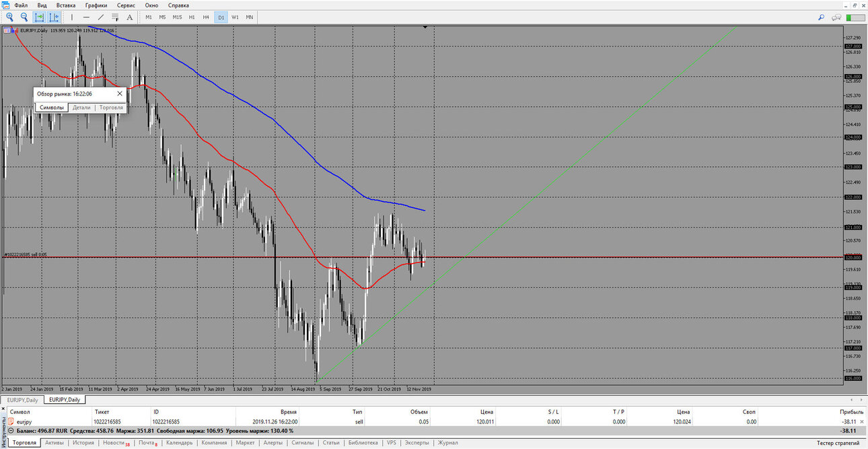Open the Вид menu
The height and width of the screenshot is (449, 868).
42,5
